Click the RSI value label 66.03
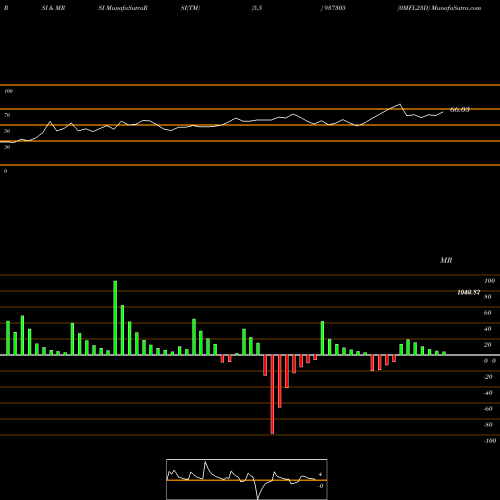The width and height of the screenshot is (500, 500). pyautogui.click(x=460, y=109)
